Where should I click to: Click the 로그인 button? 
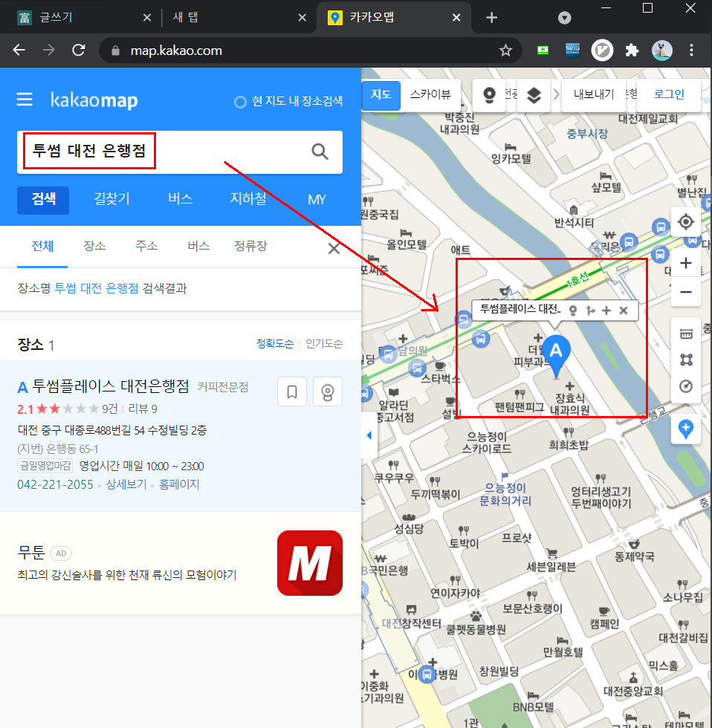(x=669, y=94)
